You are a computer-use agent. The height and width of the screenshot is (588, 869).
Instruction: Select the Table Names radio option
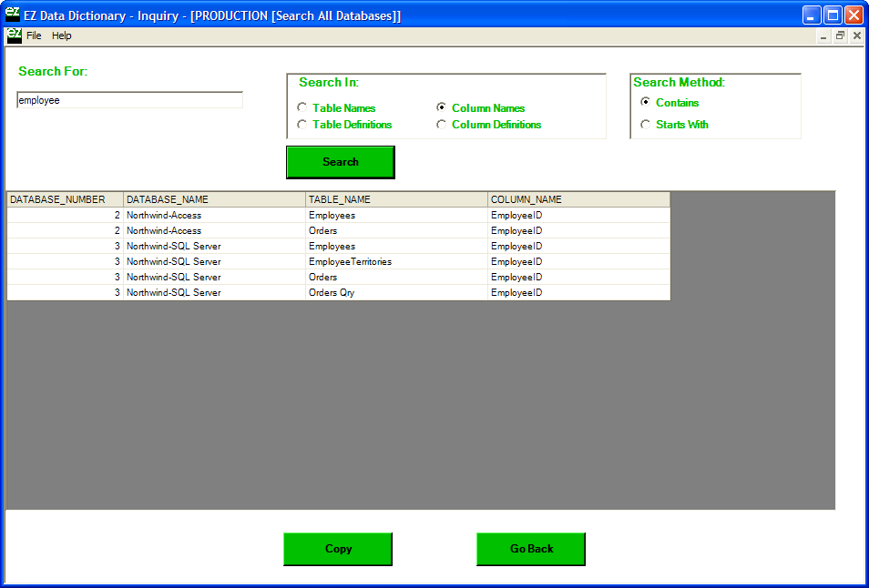(x=302, y=108)
